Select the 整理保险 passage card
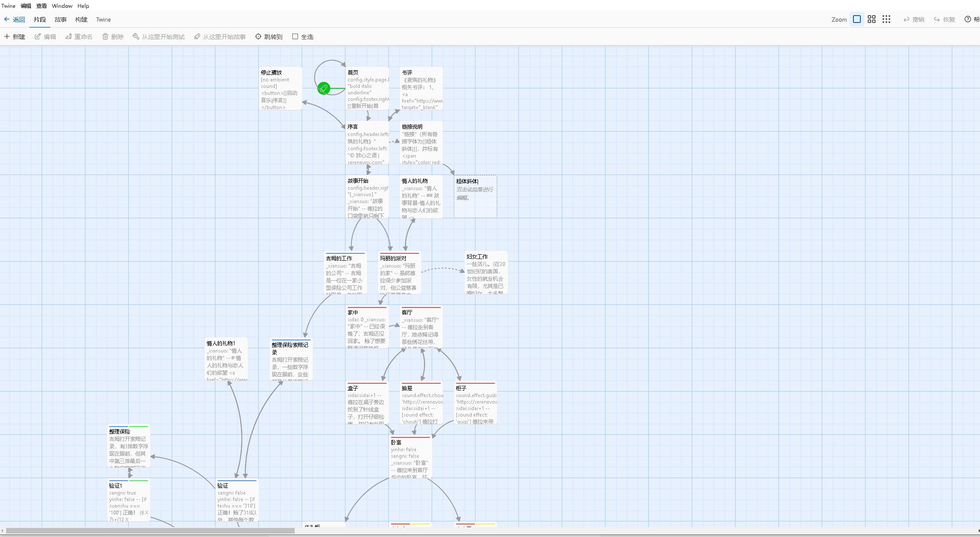This screenshot has width=980, height=537. tap(129, 446)
